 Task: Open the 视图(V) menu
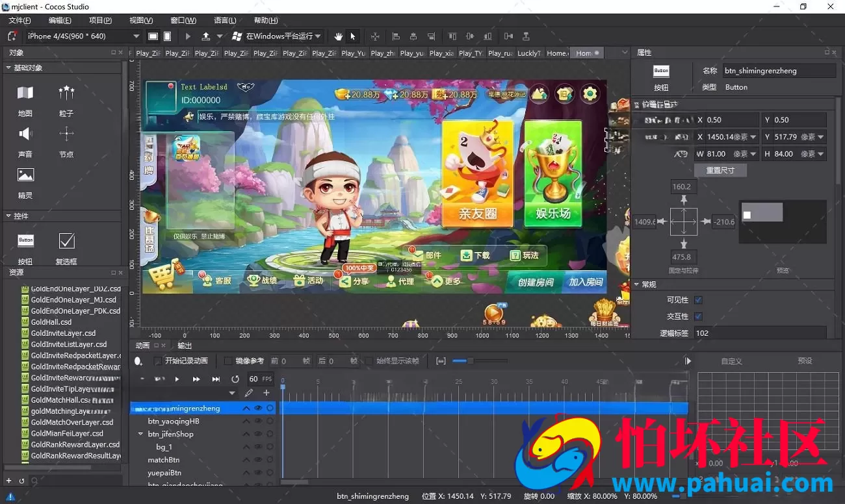pyautogui.click(x=141, y=20)
